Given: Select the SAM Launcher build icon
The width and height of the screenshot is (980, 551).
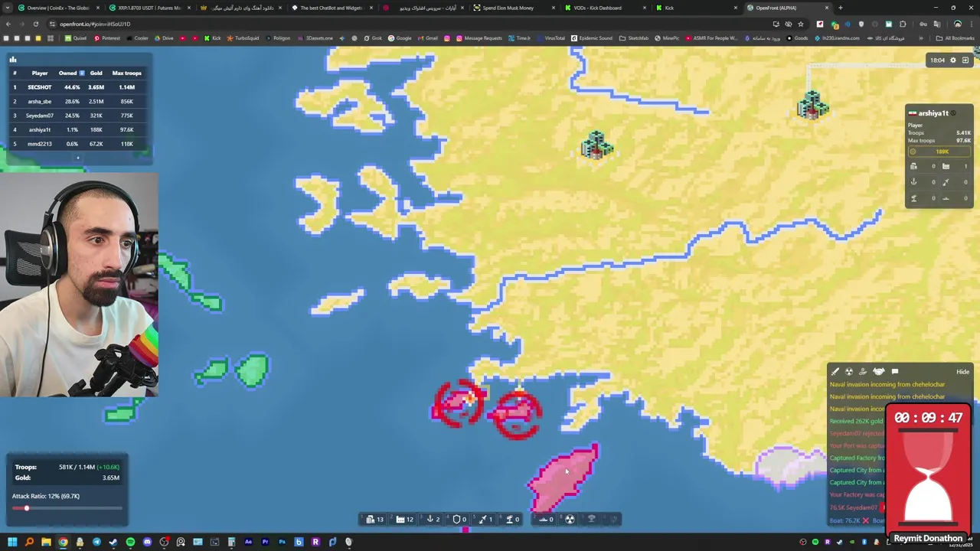Looking at the screenshot, I should pos(511,519).
